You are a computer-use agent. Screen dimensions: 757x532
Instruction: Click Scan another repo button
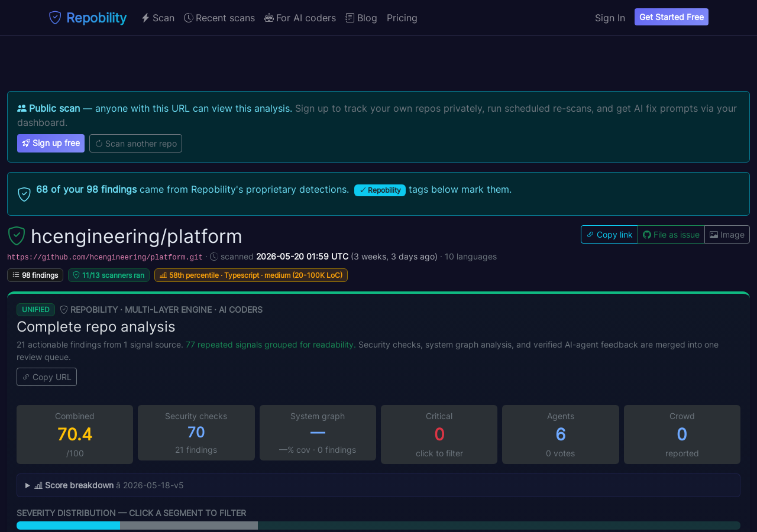135,143
